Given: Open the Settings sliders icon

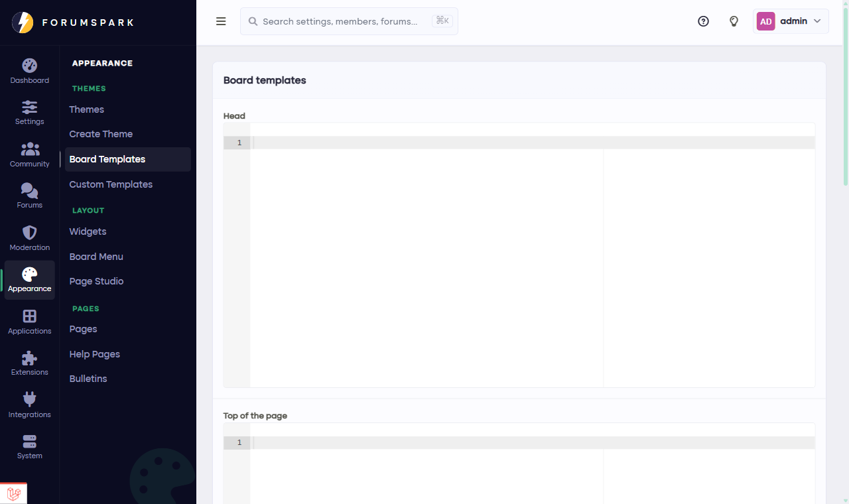Looking at the screenshot, I should (30, 107).
